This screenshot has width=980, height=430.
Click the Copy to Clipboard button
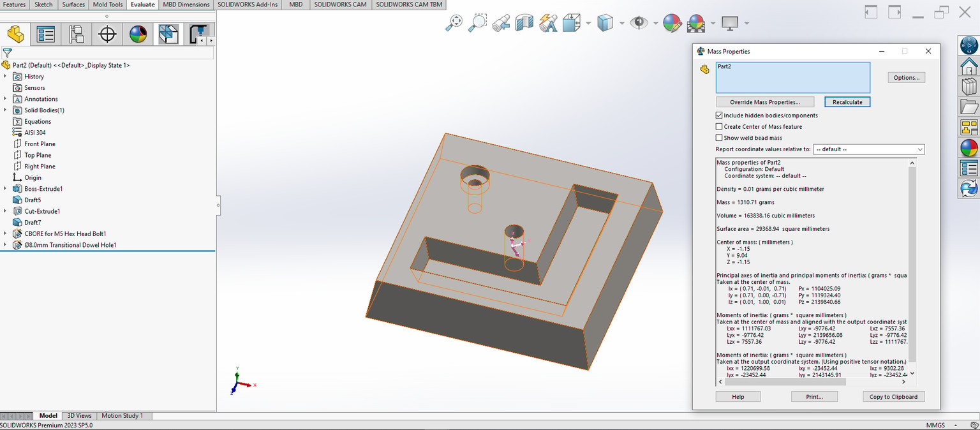[x=893, y=397]
